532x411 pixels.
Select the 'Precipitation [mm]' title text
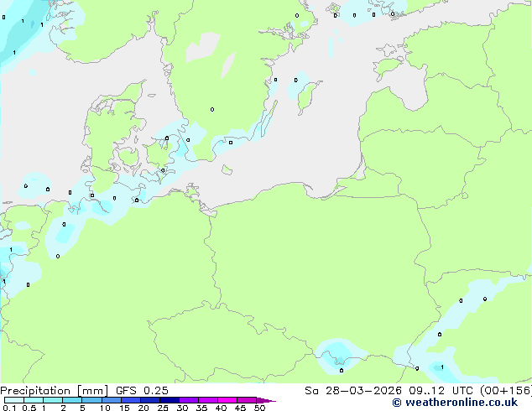point(55,391)
